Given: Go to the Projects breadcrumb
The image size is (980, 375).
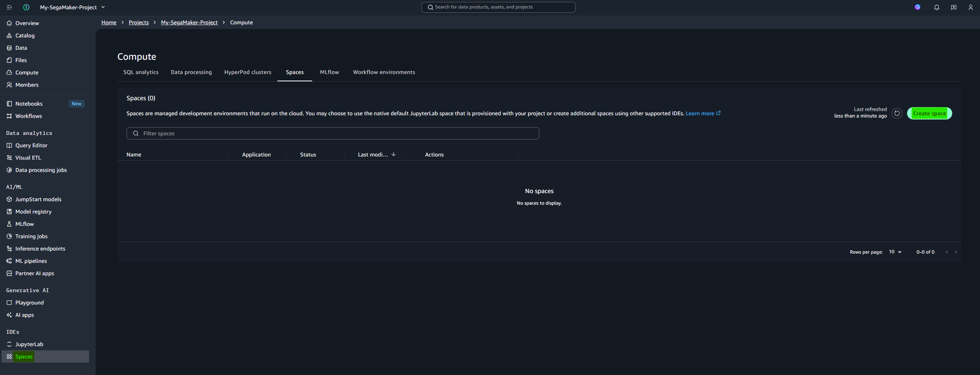Looking at the screenshot, I should [139, 22].
